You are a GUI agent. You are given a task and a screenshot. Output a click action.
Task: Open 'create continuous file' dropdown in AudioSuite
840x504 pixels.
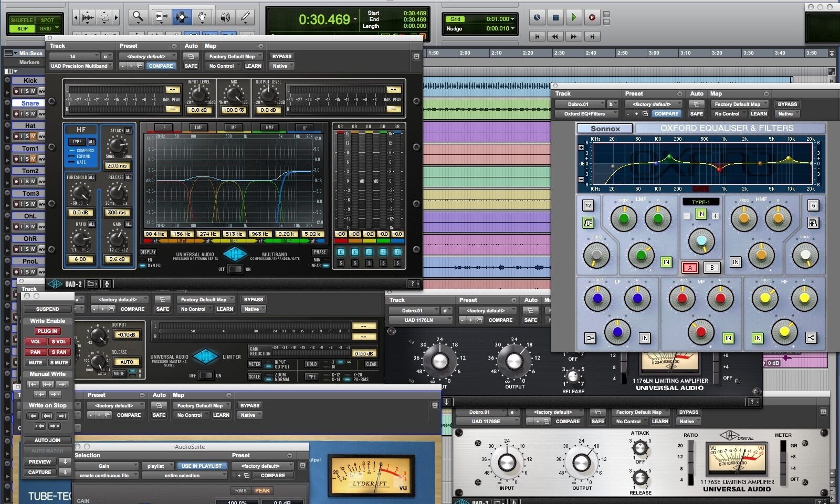(x=107, y=476)
